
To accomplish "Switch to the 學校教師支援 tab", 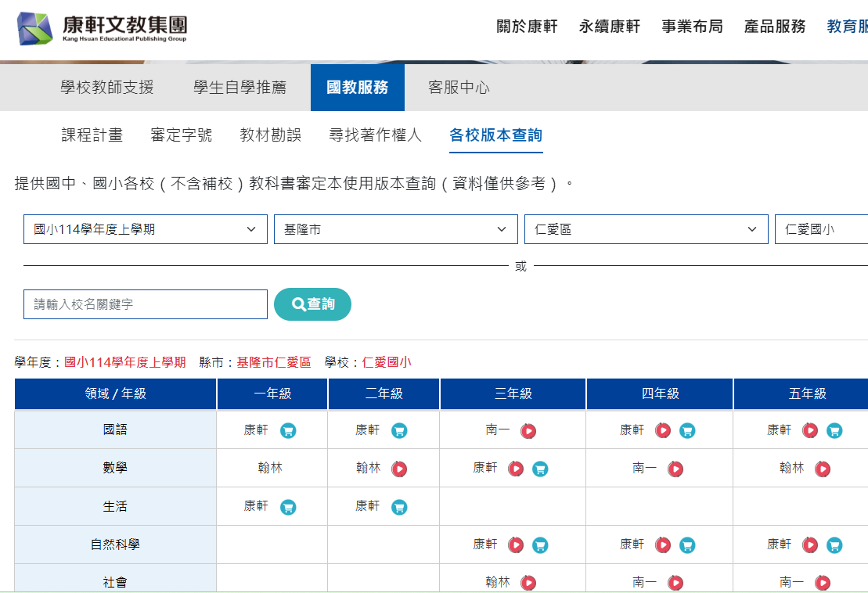I will coord(107,88).
